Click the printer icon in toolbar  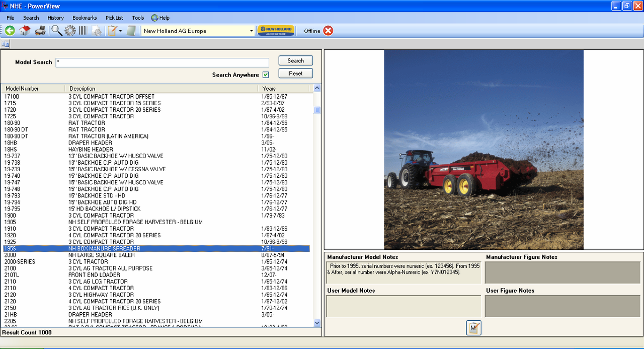tap(40, 31)
